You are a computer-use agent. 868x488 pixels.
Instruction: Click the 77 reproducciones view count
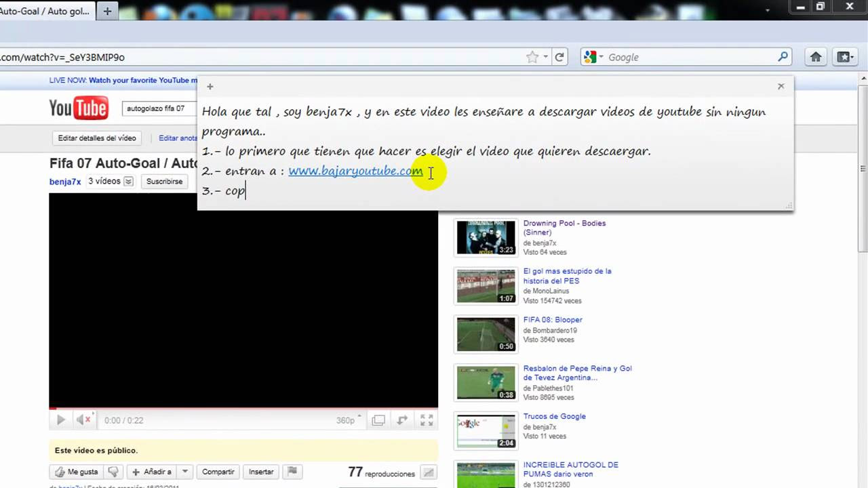click(381, 472)
